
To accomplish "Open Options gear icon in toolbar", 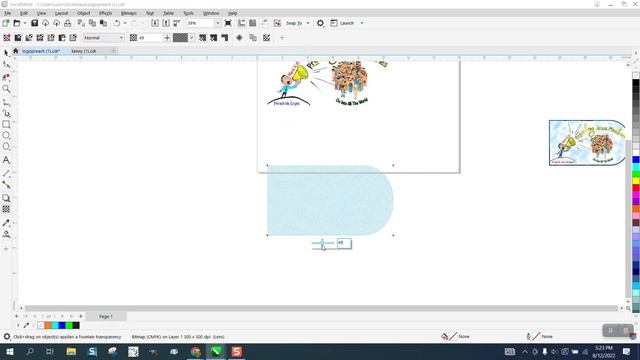I will click(x=320, y=23).
